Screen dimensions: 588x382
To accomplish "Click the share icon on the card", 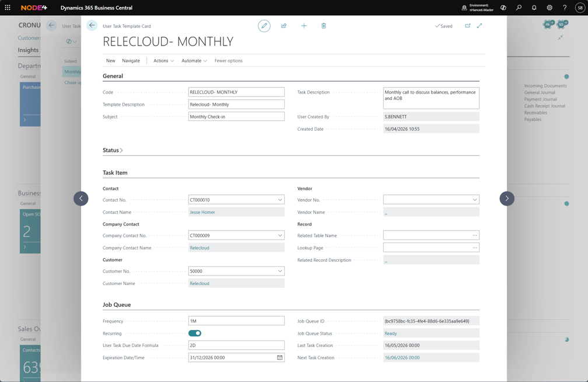I will click(x=284, y=26).
